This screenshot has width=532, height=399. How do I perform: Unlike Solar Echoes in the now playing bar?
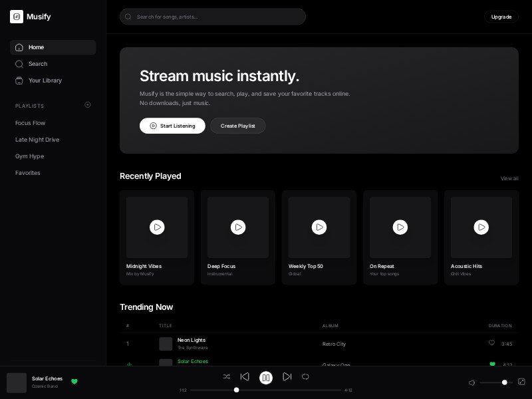pyautogui.click(x=74, y=382)
